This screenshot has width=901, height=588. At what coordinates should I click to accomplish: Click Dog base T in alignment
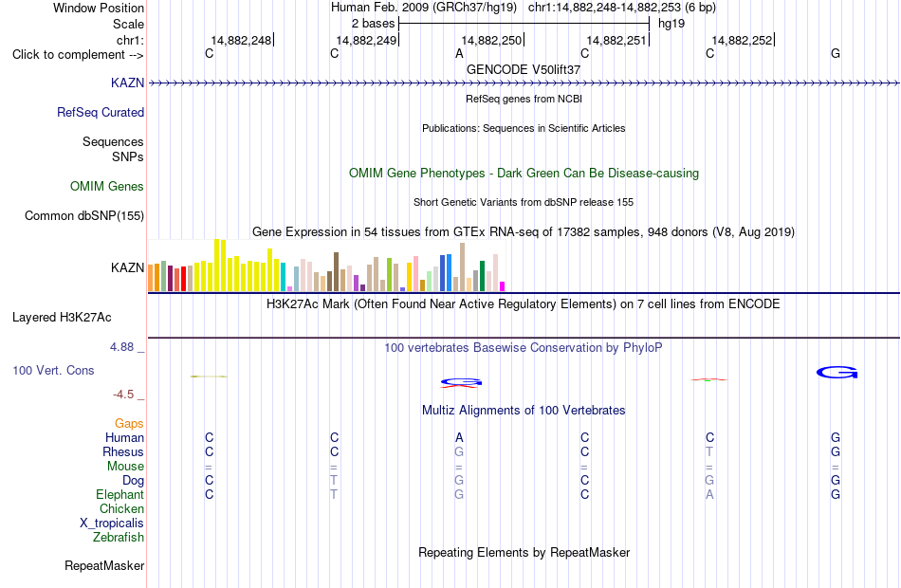(334, 480)
